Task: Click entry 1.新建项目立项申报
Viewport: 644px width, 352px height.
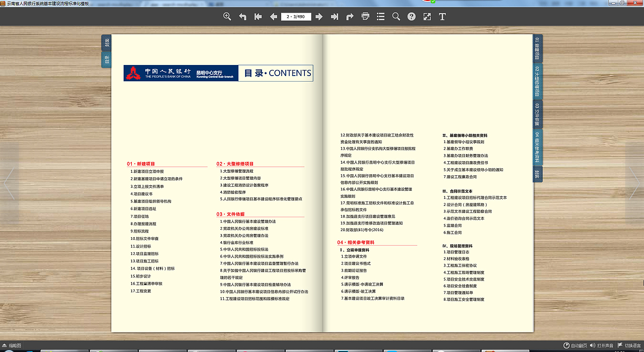Action: [x=147, y=171]
